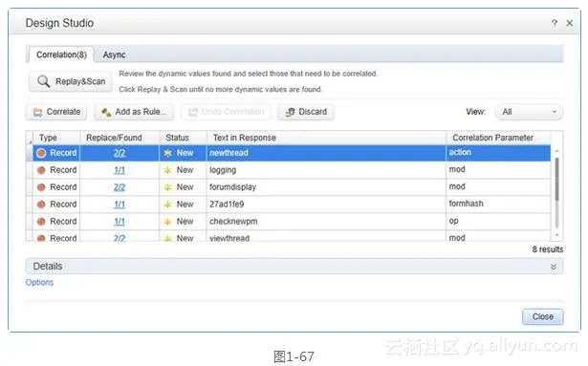Click the 'op' correlation parameter cell

click(x=498, y=222)
